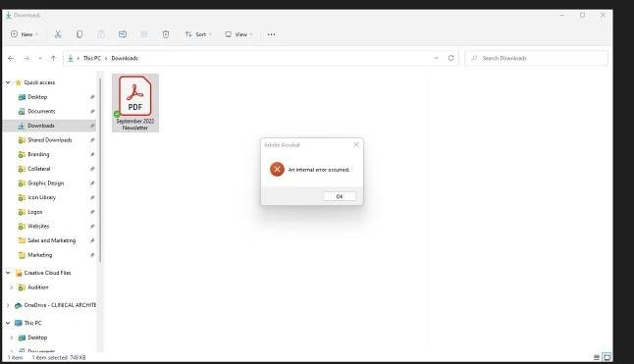This screenshot has width=634, height=364.
Task: Open the Icon Library folder
Action: point(41,197)
